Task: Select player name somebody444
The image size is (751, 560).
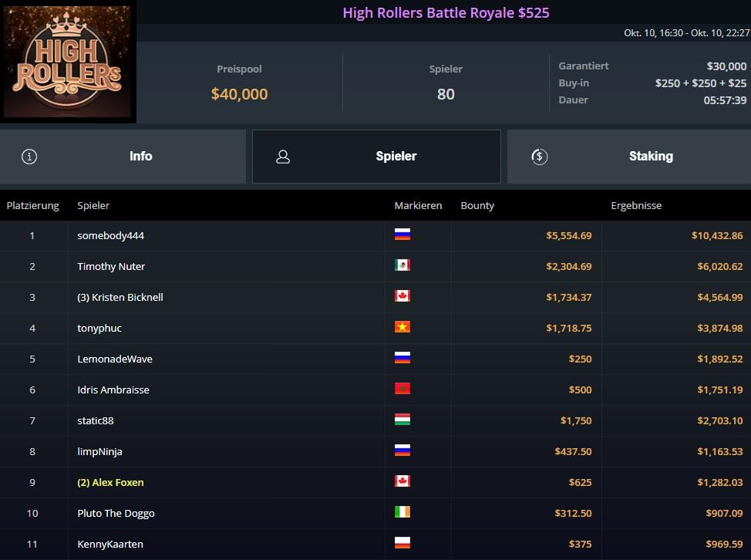Action: tap(110, 235)
